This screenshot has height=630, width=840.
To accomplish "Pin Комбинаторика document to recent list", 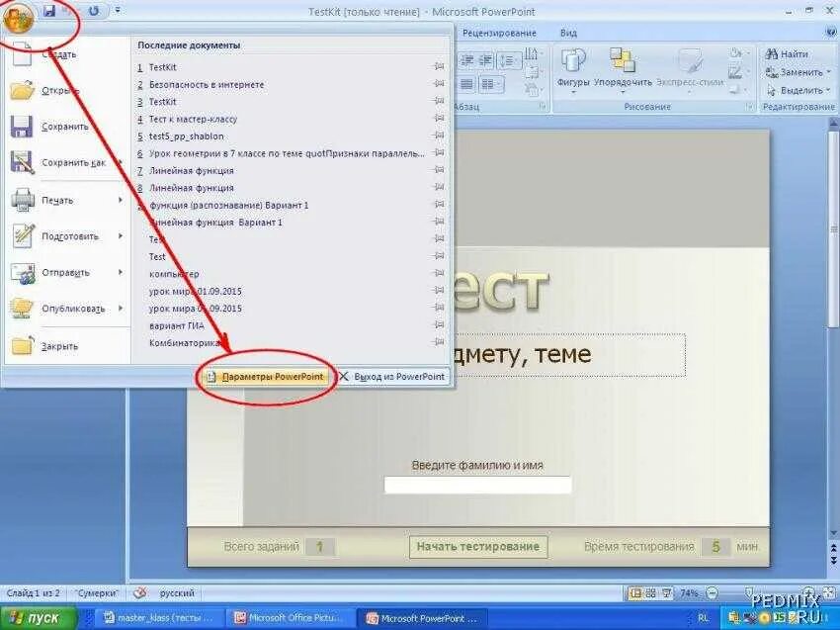I will coord(440,342).
